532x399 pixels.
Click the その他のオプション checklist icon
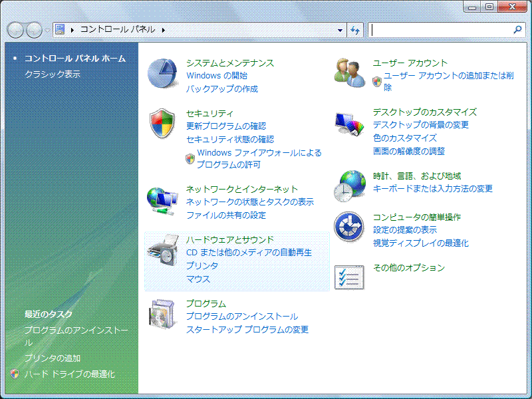(350, 277)
